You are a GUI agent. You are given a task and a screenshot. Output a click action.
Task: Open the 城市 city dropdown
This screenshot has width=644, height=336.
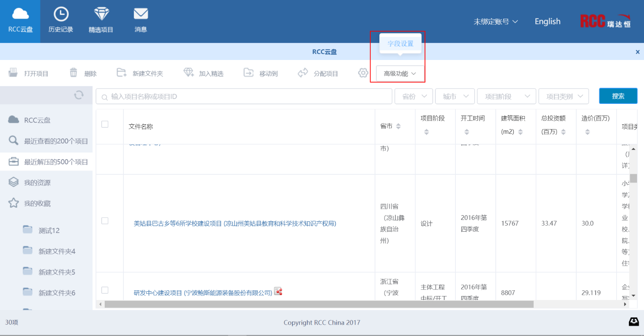tap(455, 96)
